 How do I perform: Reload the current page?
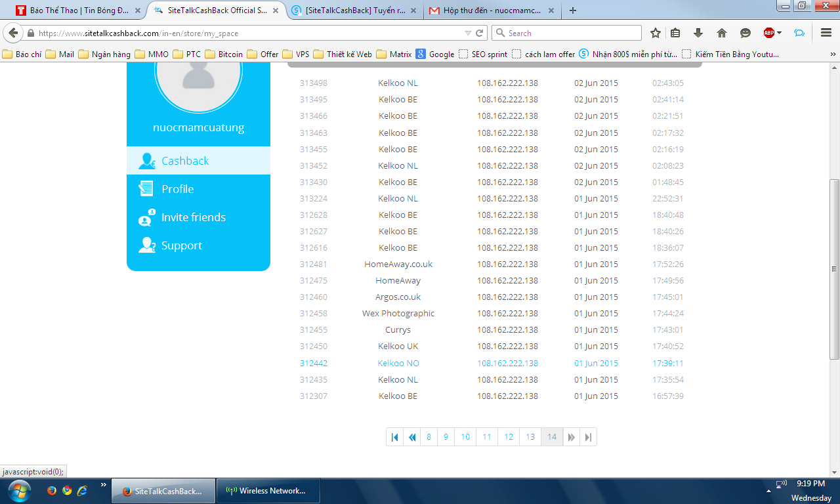[480, 33]
